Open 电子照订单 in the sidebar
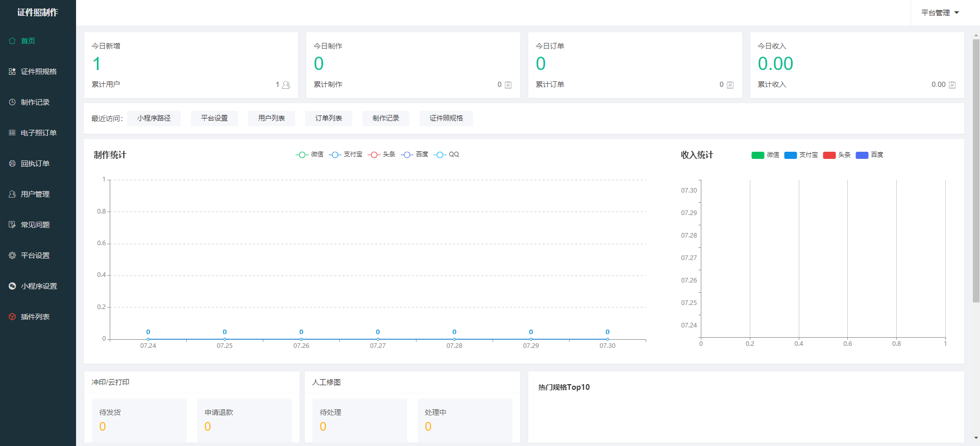 tap(38, 133)
